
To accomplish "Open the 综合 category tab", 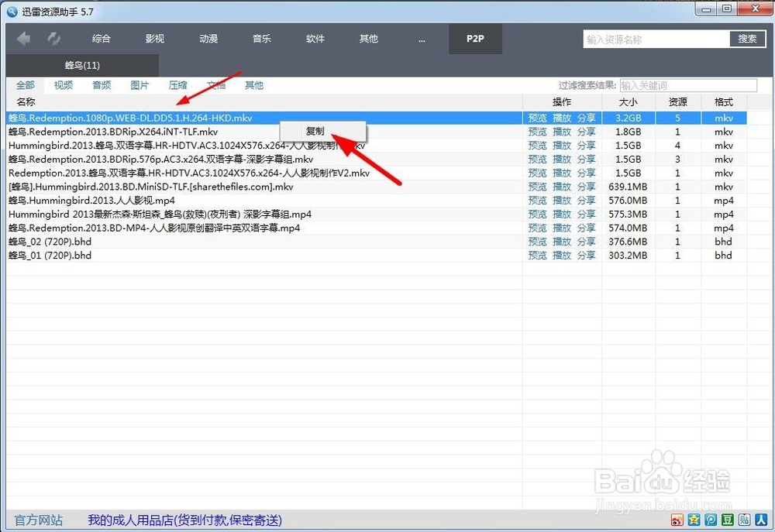I will coord(102,39).
